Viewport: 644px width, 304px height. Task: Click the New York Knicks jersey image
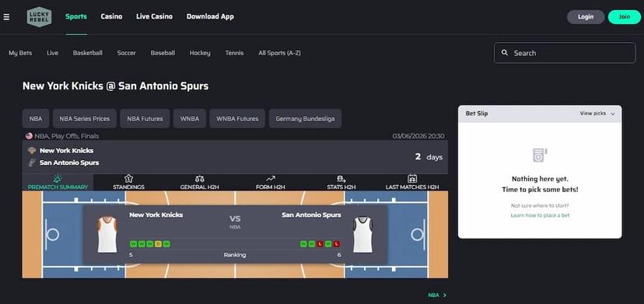(x=107, y=235)
